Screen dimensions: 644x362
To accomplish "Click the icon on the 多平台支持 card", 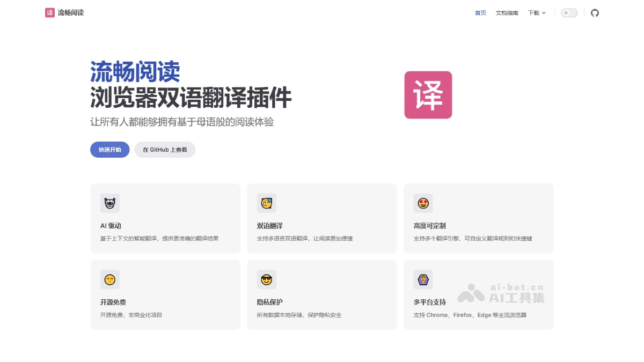I will pos(423,279).
